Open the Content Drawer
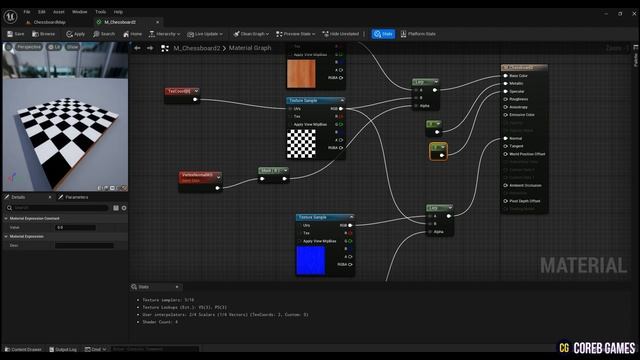640x360 pixels. click(23, 349)
